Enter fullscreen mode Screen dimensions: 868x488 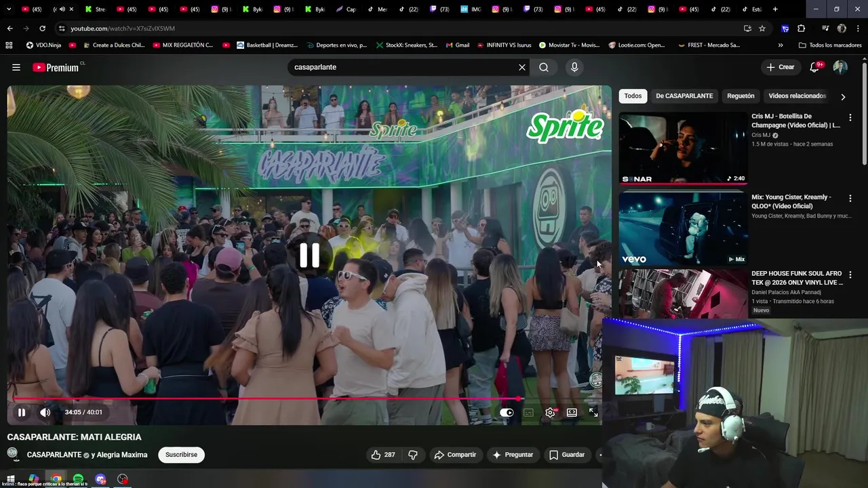point(593,412)
